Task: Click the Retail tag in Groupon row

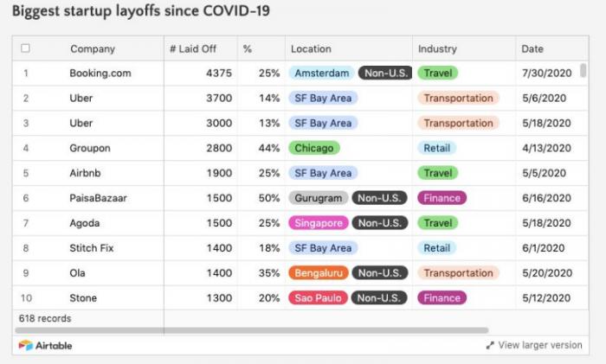Action: 436,148
